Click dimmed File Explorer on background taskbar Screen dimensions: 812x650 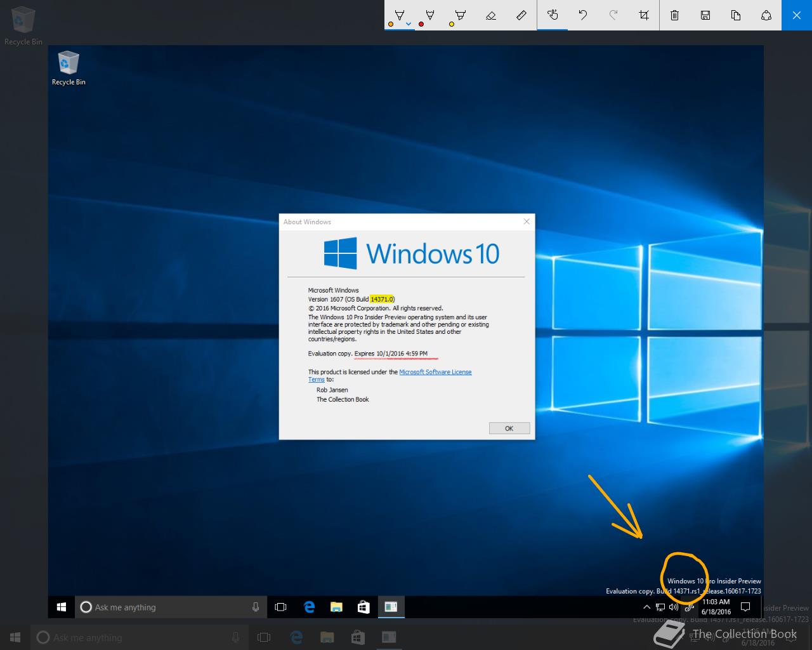tap(327, 637)
